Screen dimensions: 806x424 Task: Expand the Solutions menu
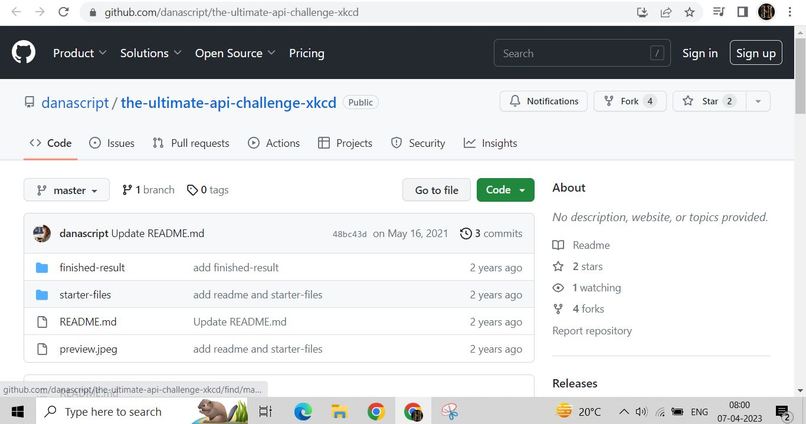(151, 53)
